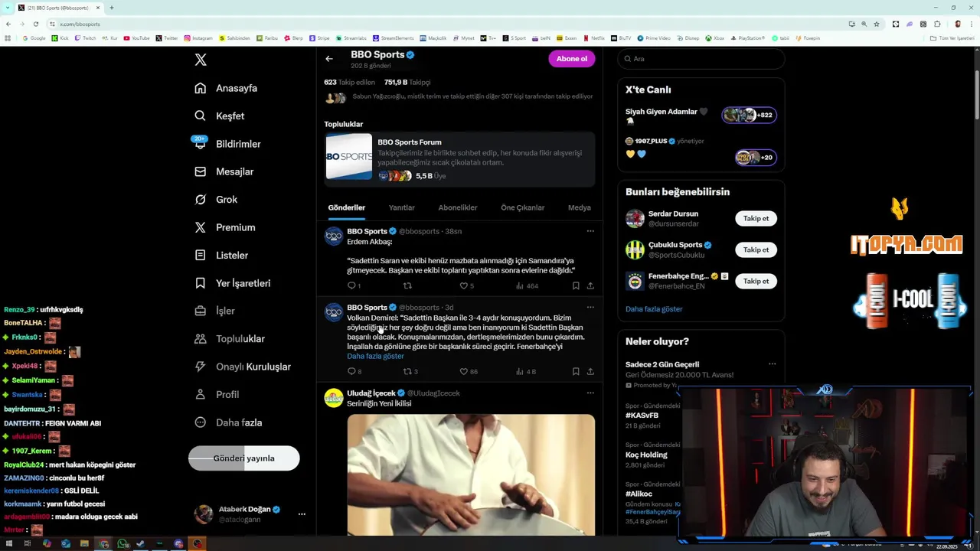Play the Uludağ İçecek video thumbnail
Image resolution: width=980 pixels, height=551 pixels.
click(x=471, y=474)
